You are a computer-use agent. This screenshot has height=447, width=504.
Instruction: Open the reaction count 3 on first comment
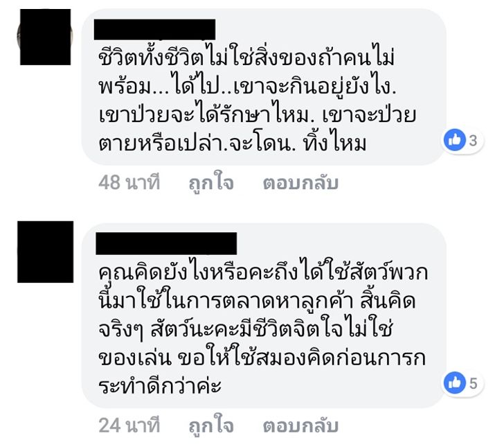pos(473,140)
